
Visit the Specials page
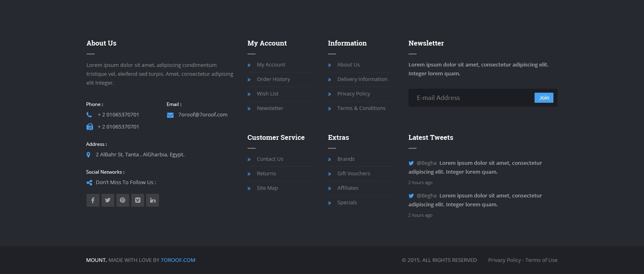click(x=347, y=203)
